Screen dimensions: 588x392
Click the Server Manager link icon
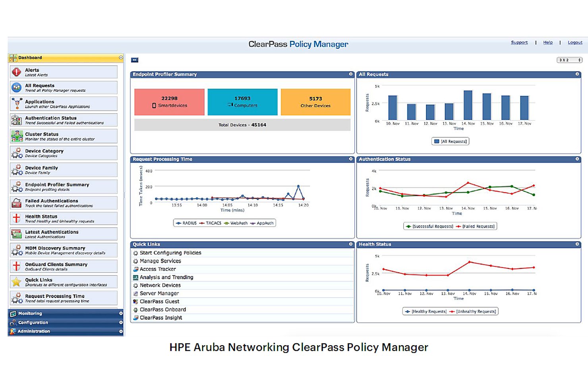135,294
